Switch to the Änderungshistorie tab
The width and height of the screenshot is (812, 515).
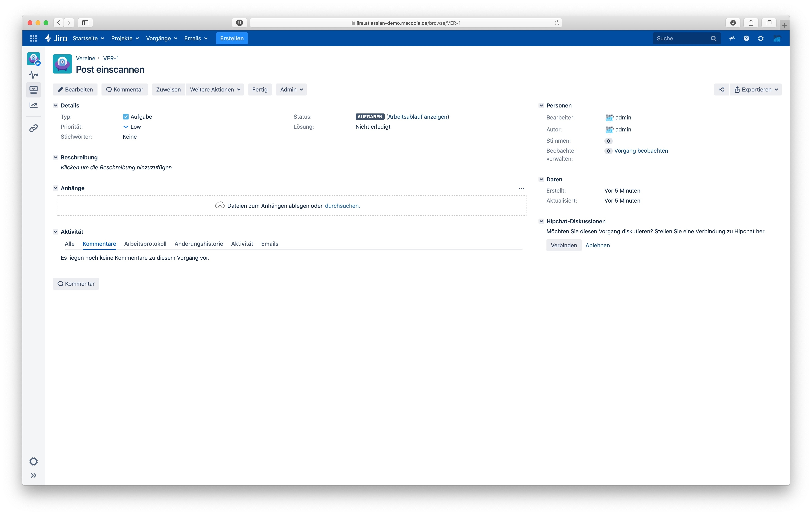[x=199, y=244]
